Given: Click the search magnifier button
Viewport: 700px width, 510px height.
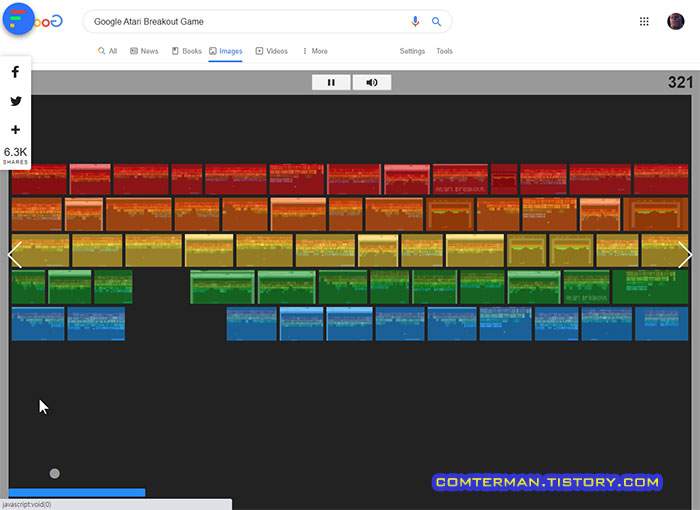Looking at the screenshot, I should 436,21.
